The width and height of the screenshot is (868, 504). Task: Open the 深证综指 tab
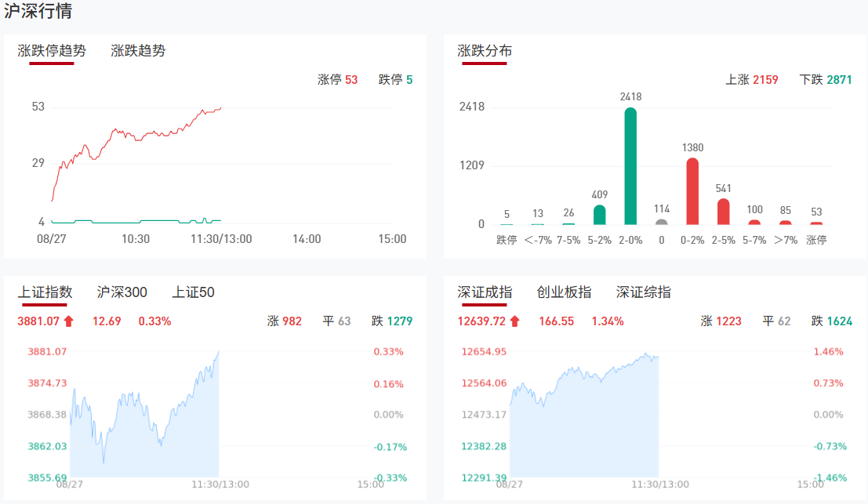point(643,292)
